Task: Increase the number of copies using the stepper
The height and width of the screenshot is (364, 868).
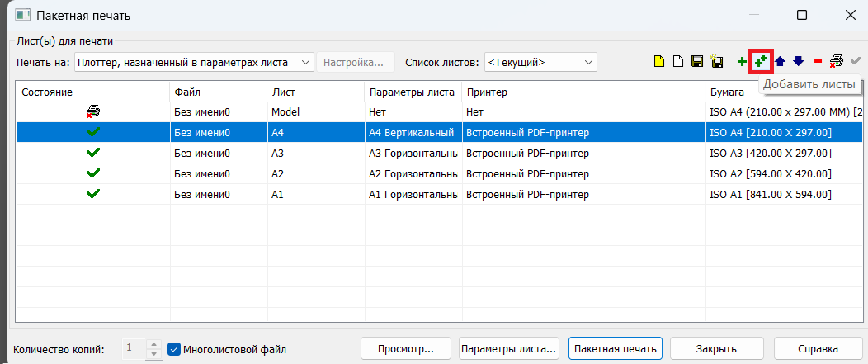Action: coord(153,343)
